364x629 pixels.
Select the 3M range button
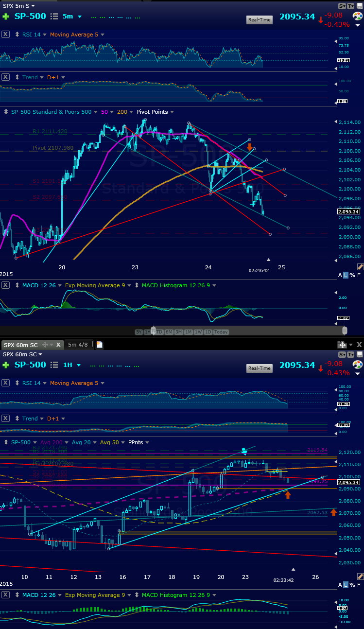pyautogui.click(x=179, y=332)
